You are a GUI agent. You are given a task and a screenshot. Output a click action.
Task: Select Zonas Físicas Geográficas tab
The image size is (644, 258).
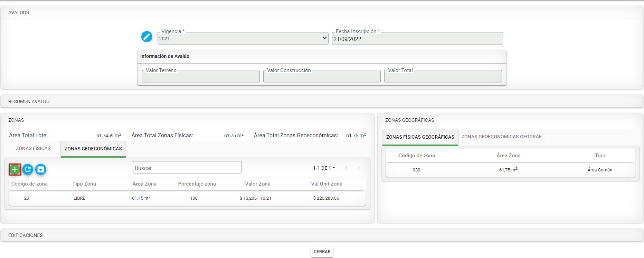click(x=420, y=137)
